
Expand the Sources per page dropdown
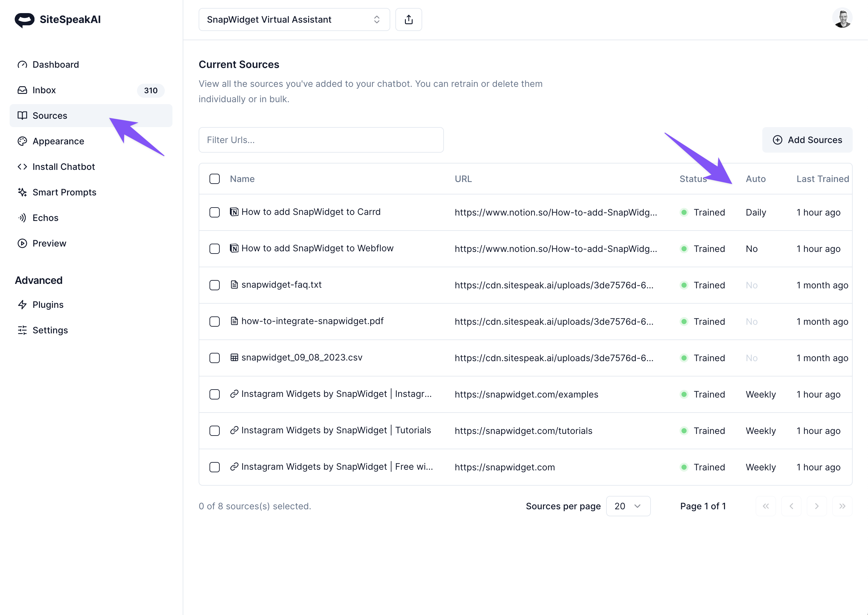pyautogui.click(x=628, y=506)
